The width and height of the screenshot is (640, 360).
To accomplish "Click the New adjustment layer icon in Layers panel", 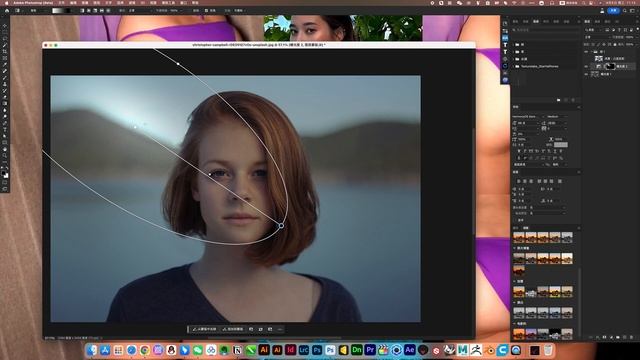I will point(611,337).
